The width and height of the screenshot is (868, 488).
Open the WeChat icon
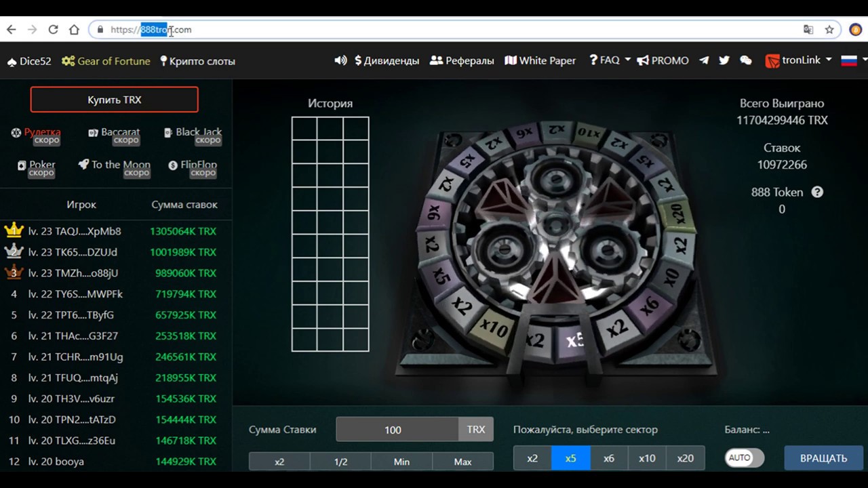tap(746, 60)
